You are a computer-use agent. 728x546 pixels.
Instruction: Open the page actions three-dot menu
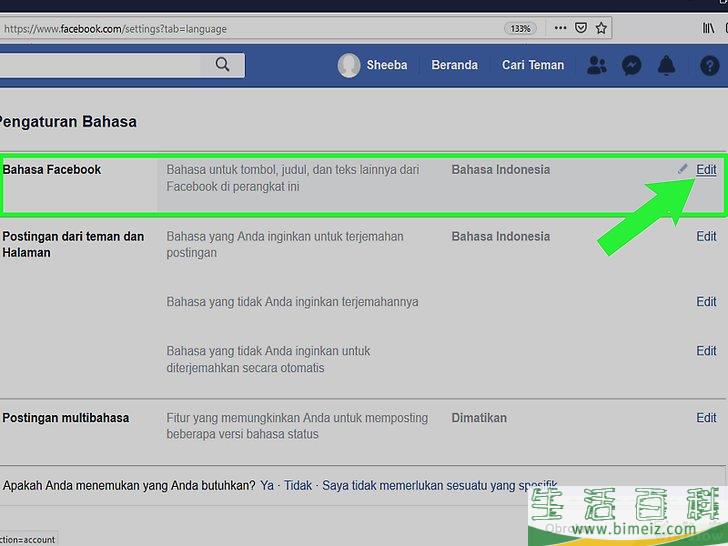point(560,28)
